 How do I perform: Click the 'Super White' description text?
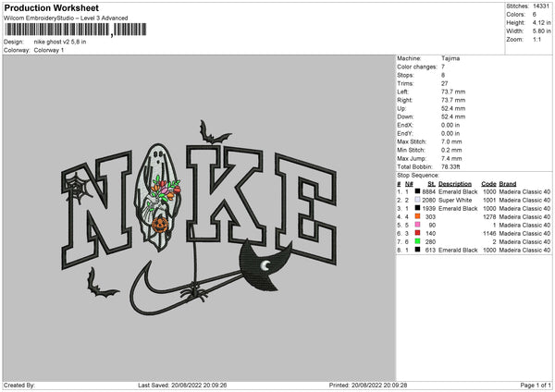click(x=455, y=201)
